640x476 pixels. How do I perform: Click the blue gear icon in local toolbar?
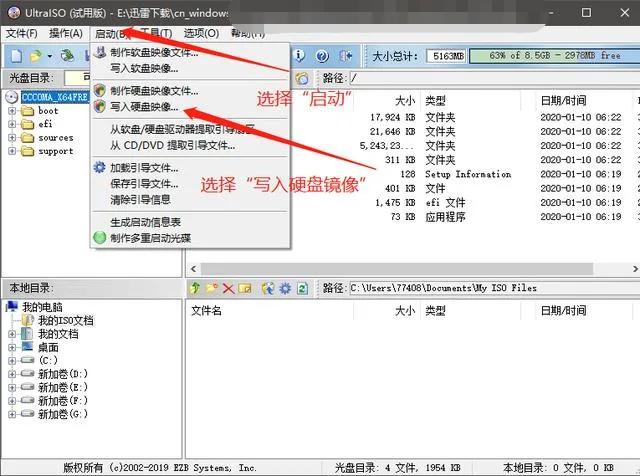tap(285, 289)
